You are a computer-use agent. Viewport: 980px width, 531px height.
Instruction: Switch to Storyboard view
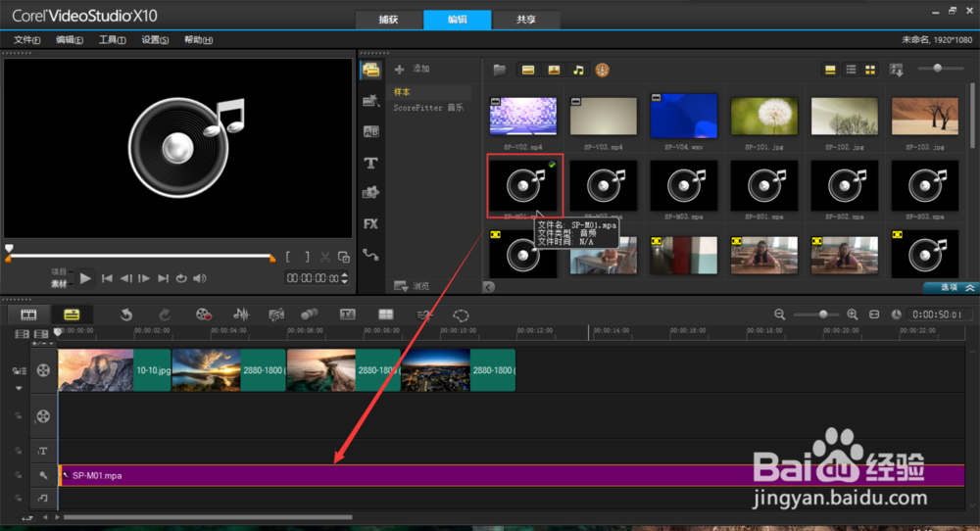pyautogui.click(x=28, y=314)
